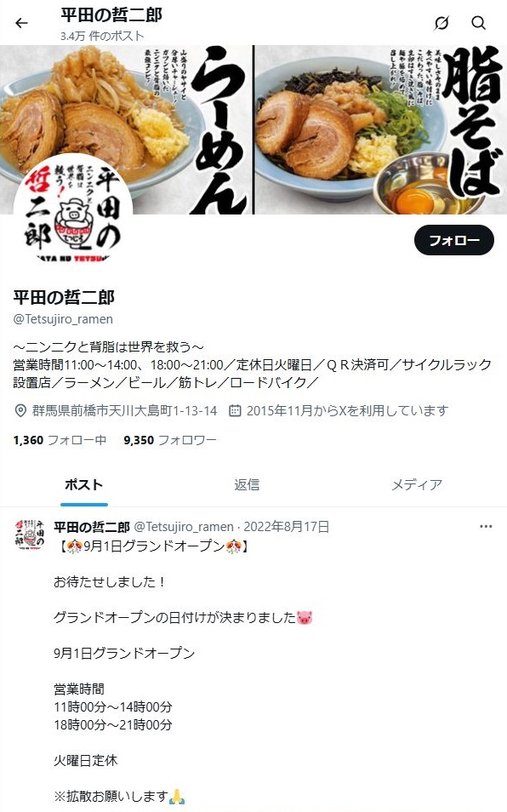
Task: Select the ポスト tab
Action: click(x=84, y=484)
